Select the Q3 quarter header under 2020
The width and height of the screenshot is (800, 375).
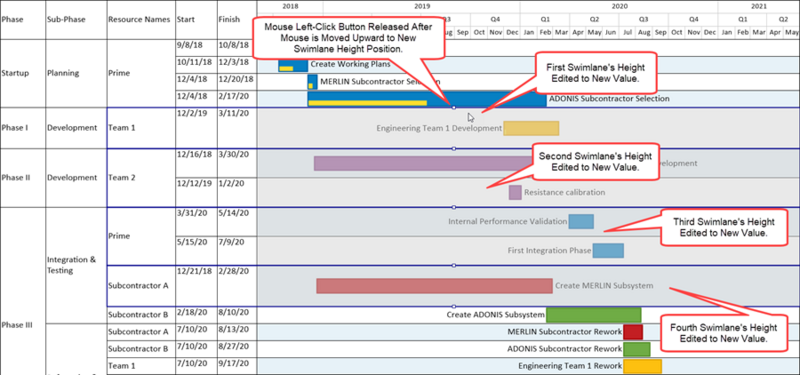[x=644, y=19]
